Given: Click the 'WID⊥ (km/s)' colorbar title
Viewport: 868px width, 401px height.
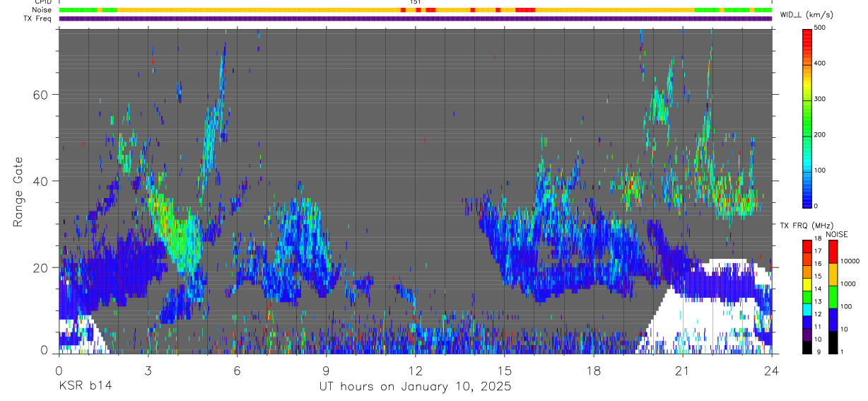Looking at the screenshot, I should point(807,15).
